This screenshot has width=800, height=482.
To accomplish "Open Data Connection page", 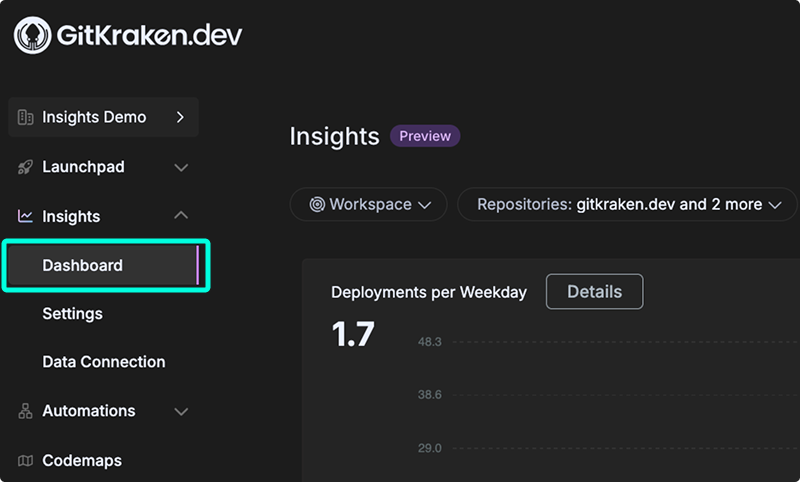I will pos(104,362).
